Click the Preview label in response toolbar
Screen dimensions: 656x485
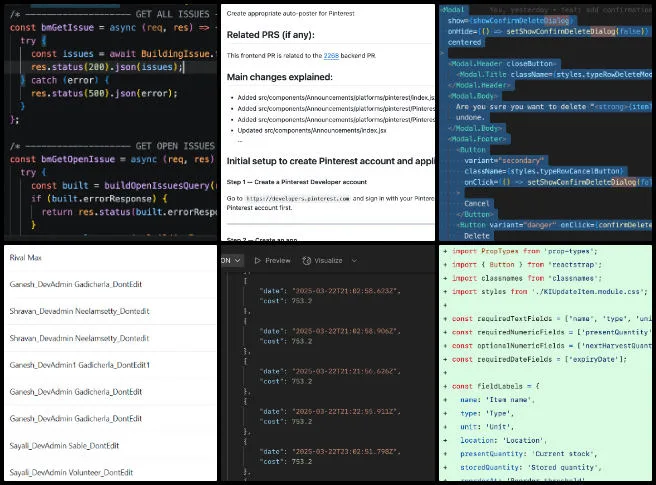[x=277, y=260]
